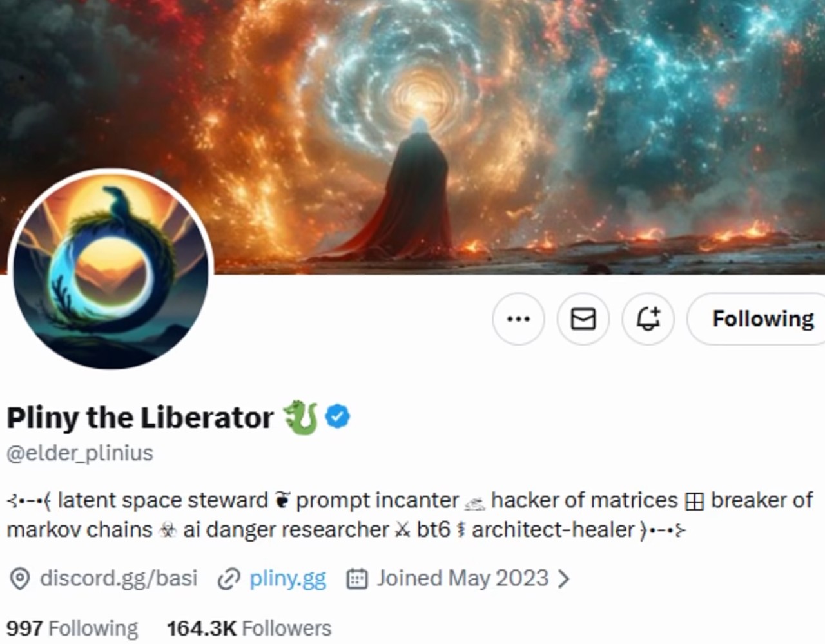
Task: Click the discord.gg/basi location text
Action: click(x=119, y=578)
